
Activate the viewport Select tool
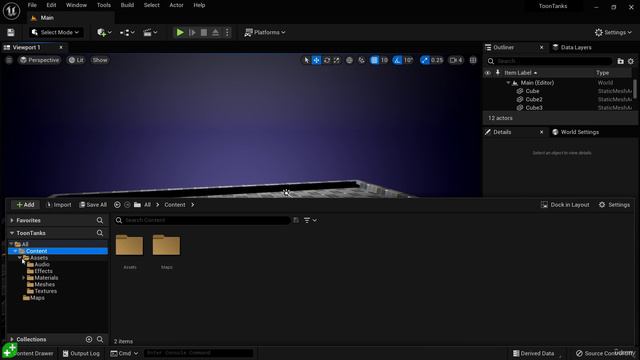coord(306,60)
